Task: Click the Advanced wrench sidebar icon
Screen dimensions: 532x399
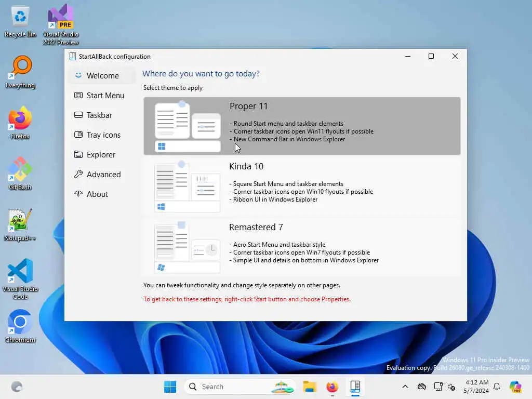Action: pyautogui.click(x=78, y=174)
